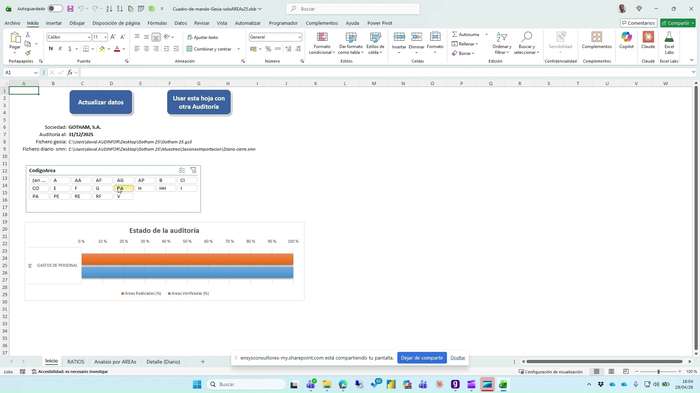Expand Combinar y centrar dropdown arrow
Screen dimensions: 700x393
pos(238,49)
